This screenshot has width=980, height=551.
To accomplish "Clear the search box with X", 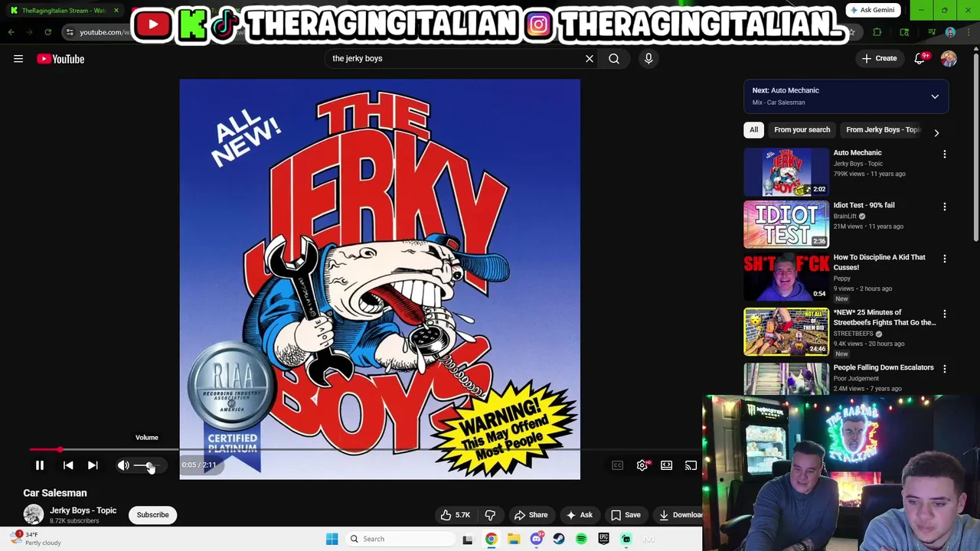I will [x=590, y=58].
